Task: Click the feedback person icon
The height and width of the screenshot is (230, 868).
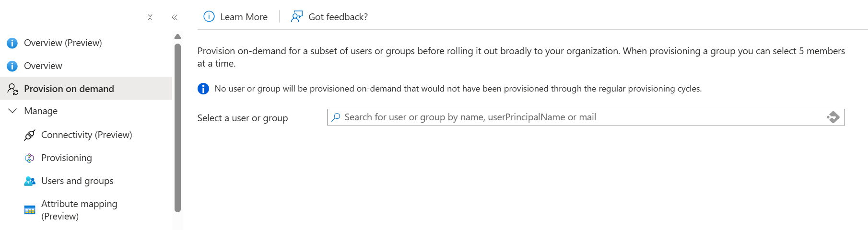Action: (297, 17)
